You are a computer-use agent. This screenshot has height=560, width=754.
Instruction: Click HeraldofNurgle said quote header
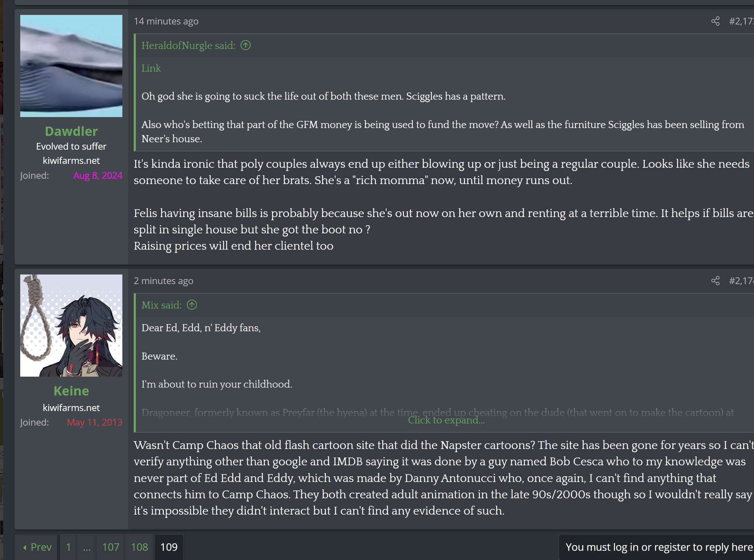tap(188, 45)
